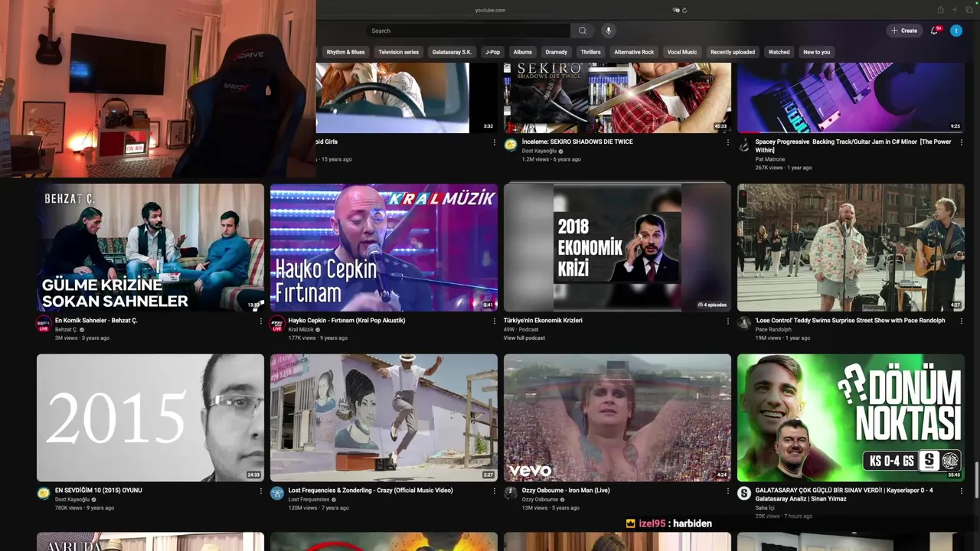This screenshot has height=551, width=980.
Task: Open the Safari share icon
Action: (940, 10)
